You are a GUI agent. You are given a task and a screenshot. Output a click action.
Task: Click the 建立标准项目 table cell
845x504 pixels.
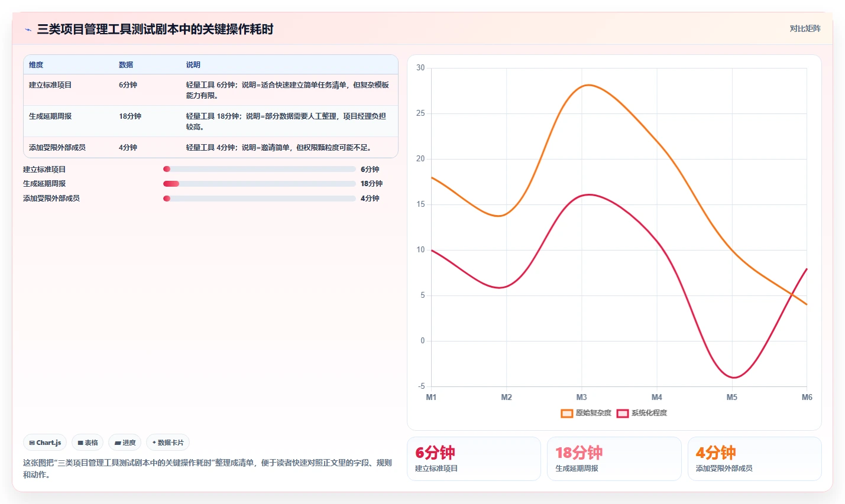click(50, 85)
